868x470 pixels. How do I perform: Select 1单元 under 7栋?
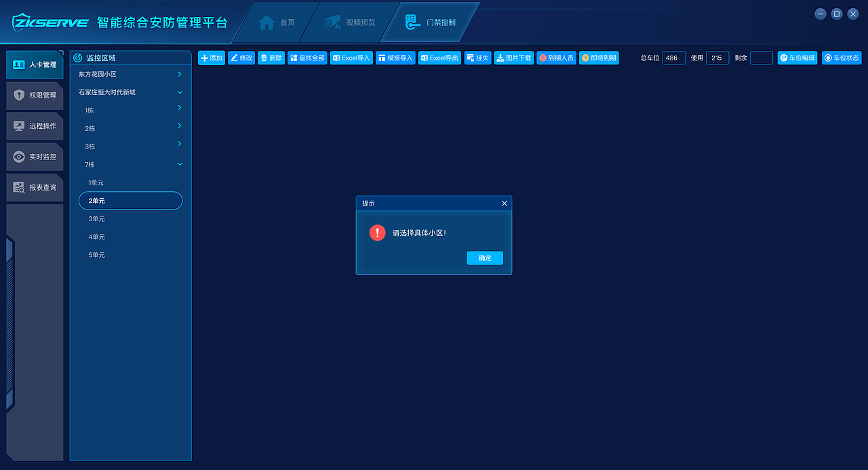click(x=96, y=183)
